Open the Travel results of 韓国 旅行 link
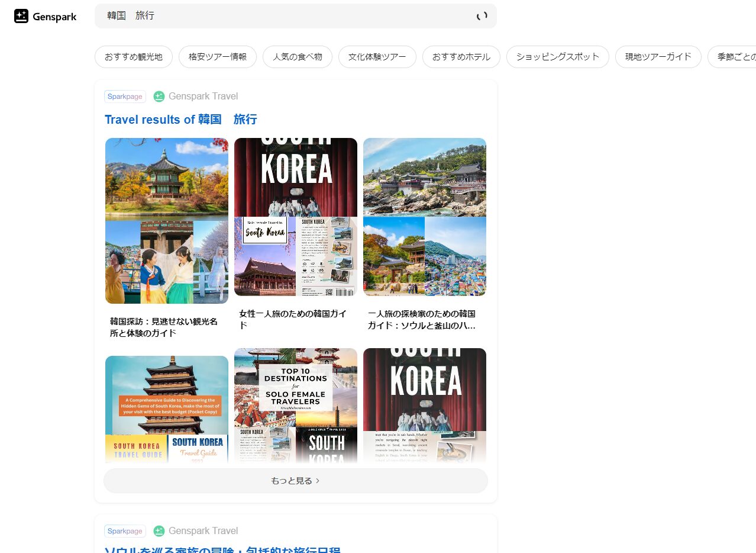 [x=180, y=120]
